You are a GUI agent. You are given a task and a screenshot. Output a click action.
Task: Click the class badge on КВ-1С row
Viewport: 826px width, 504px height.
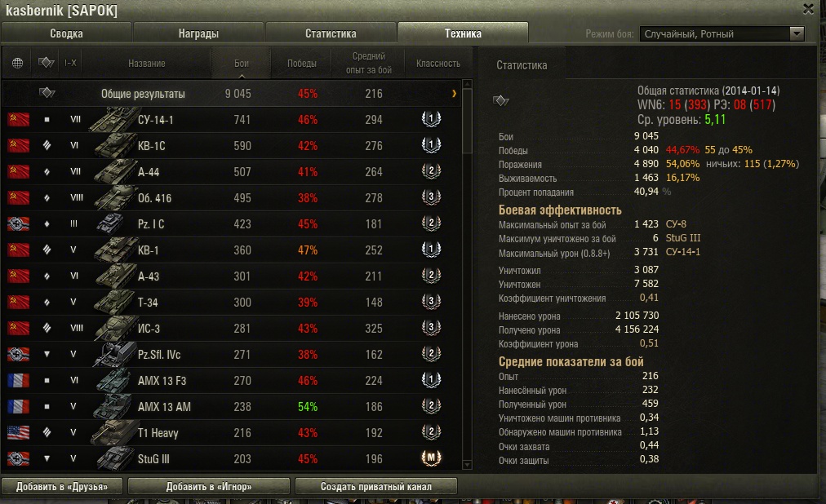(x=431, y=144)
